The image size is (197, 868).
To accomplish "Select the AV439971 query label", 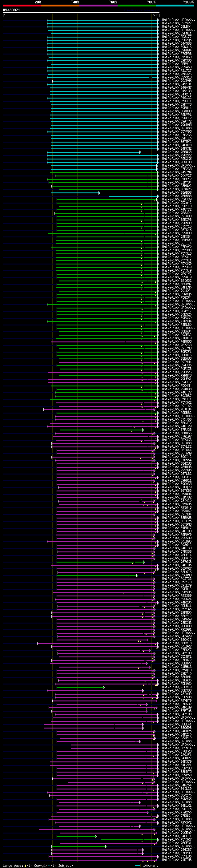I will click(11, 10).
